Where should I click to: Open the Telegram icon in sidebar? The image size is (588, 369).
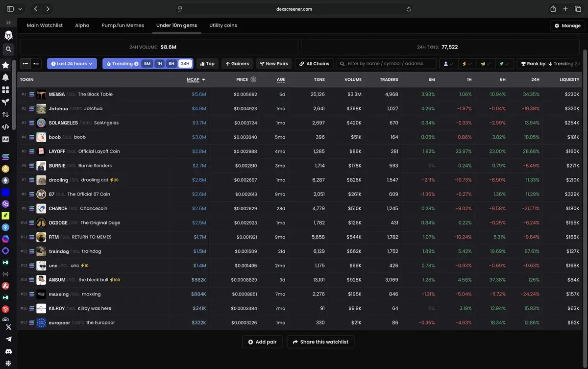[8, 339]
